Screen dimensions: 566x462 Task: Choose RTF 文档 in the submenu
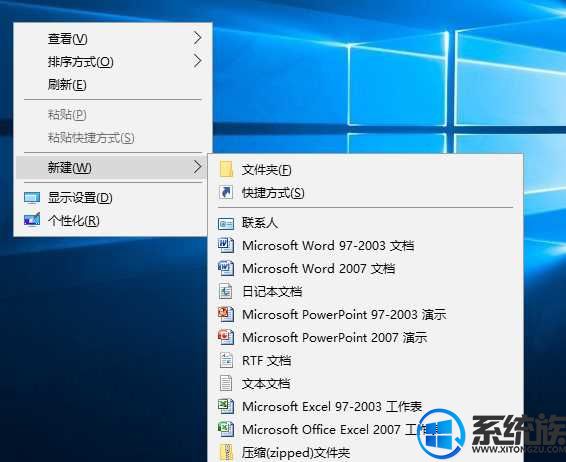tap(365, 360)
